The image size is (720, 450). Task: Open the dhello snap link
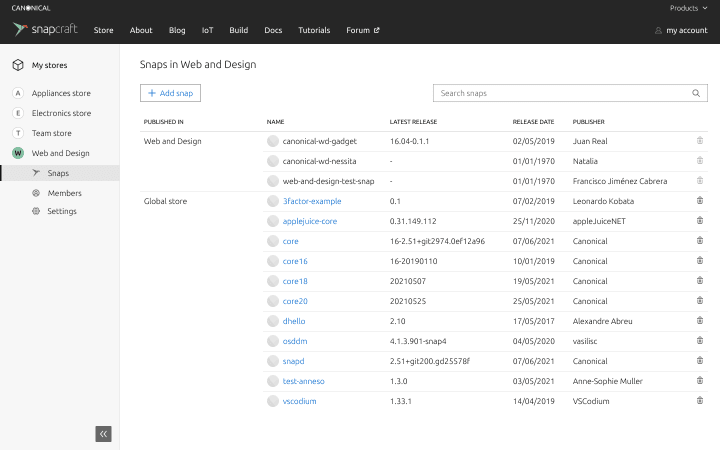(x=294, y=321)
